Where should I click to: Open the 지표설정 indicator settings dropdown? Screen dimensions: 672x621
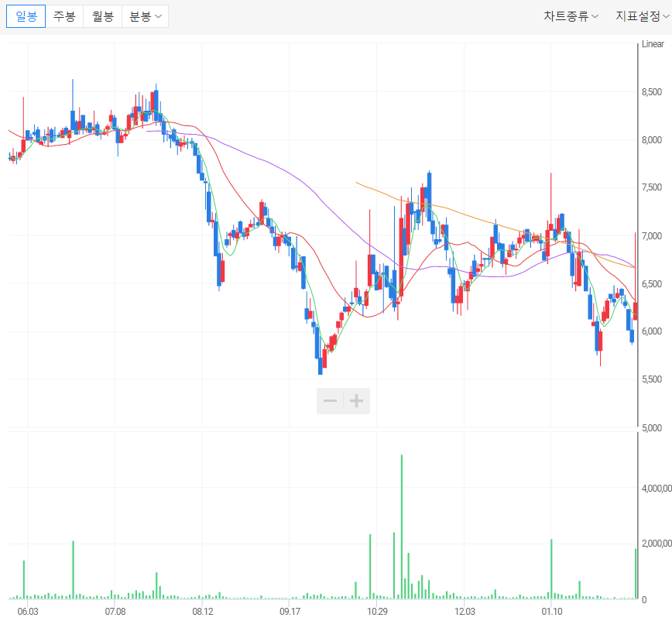click(643, 16)
